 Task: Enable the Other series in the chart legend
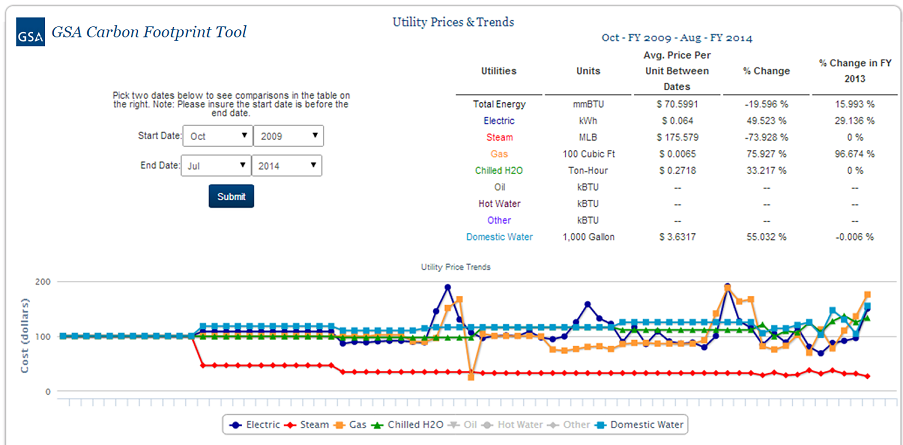coord(567,425)
